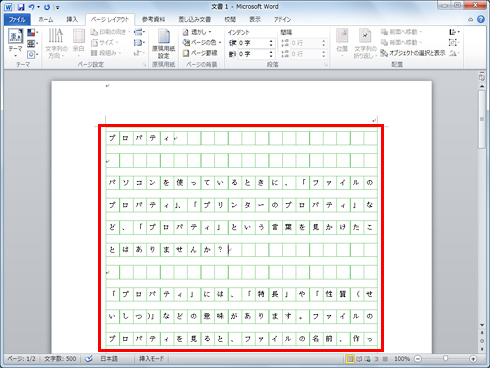
Task: Open the 段組み (Columns) dropdown
Action: [x=106, y=53]
